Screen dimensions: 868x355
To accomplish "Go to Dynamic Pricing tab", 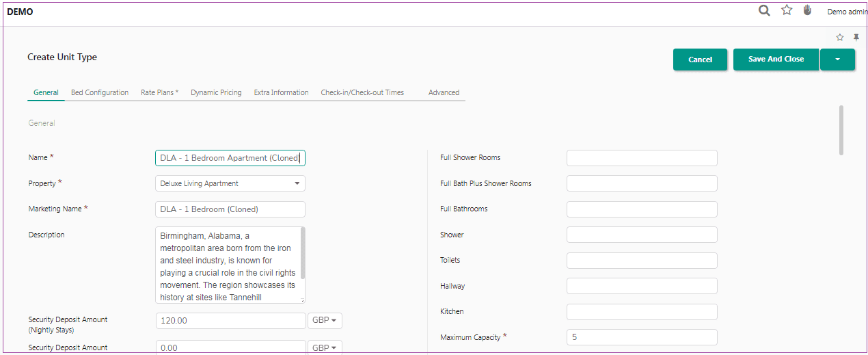I will pos(216,92).
